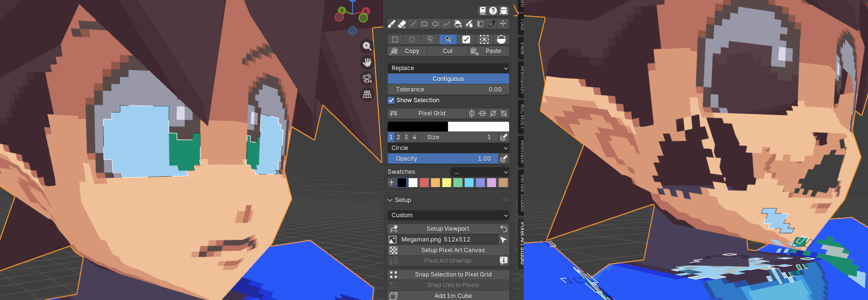Choose the lasso selection tool
The height and width of the screenshot is (300, 868).
click(430, 39)
